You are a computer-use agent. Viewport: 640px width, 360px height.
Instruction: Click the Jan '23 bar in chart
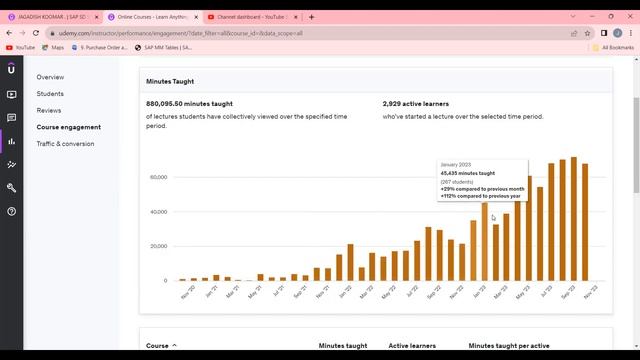[x=484, y=242]
